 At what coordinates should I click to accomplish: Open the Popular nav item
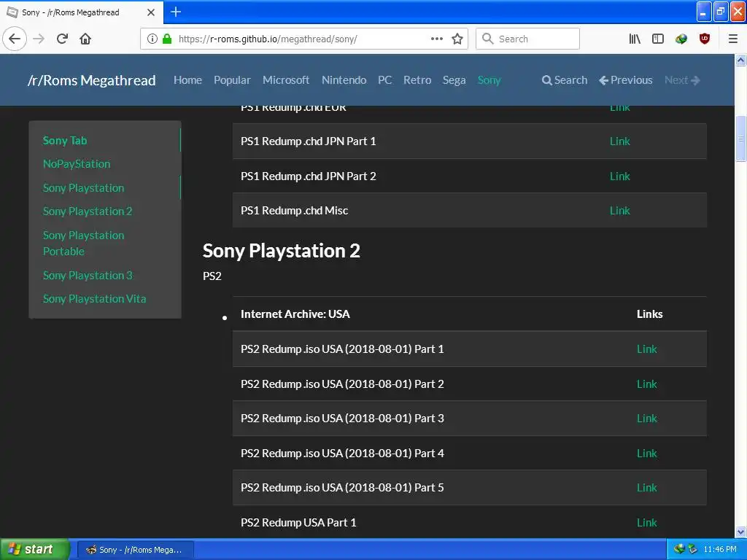tap(232, 80)
